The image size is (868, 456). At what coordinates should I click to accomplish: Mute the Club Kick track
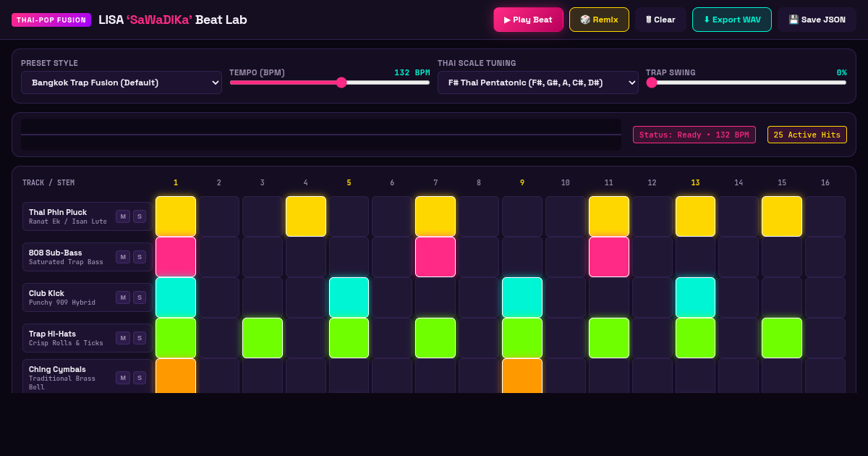pos(123,297)
